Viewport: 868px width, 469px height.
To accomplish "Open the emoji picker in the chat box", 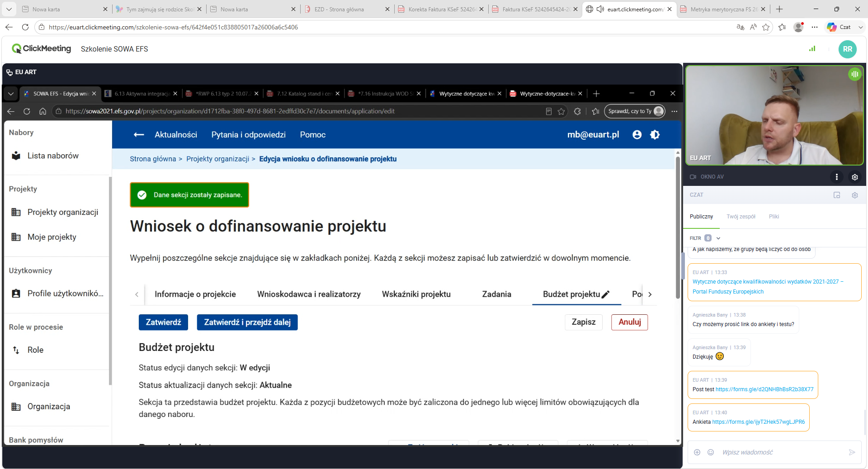I will point(711,452).
